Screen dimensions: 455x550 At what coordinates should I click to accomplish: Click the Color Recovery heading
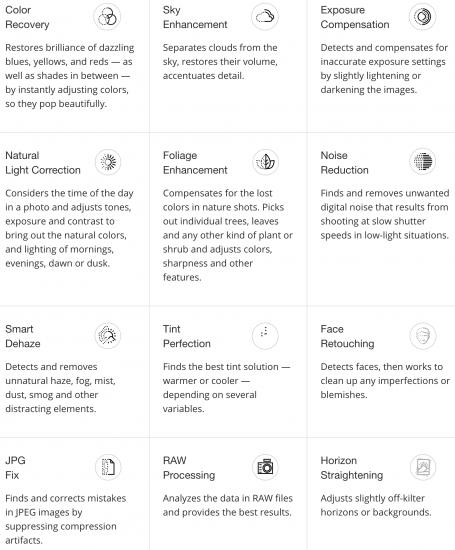point(27,17)
